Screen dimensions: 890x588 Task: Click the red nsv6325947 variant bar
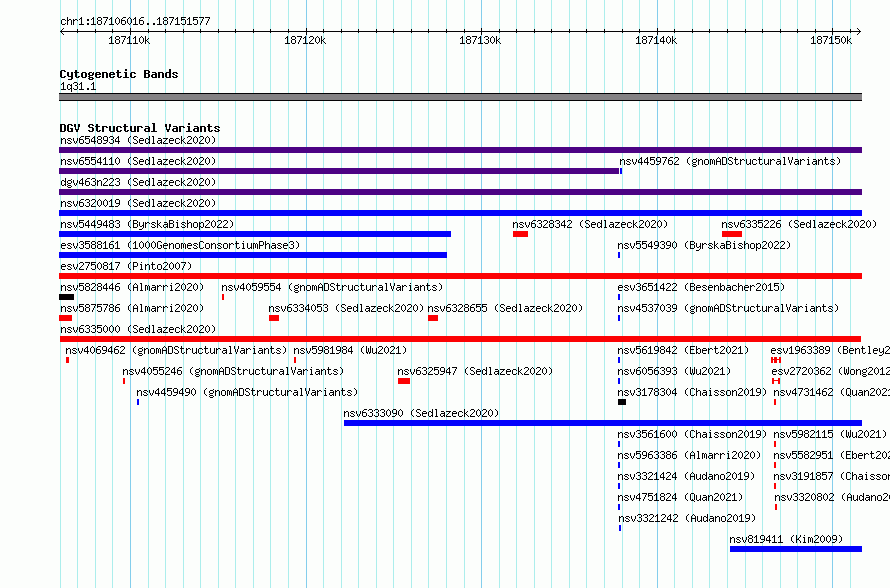click(404, 381)
